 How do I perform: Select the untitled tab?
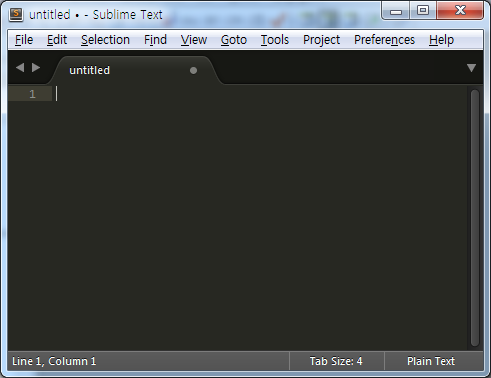pyautogui.click(x=135, y=70)
